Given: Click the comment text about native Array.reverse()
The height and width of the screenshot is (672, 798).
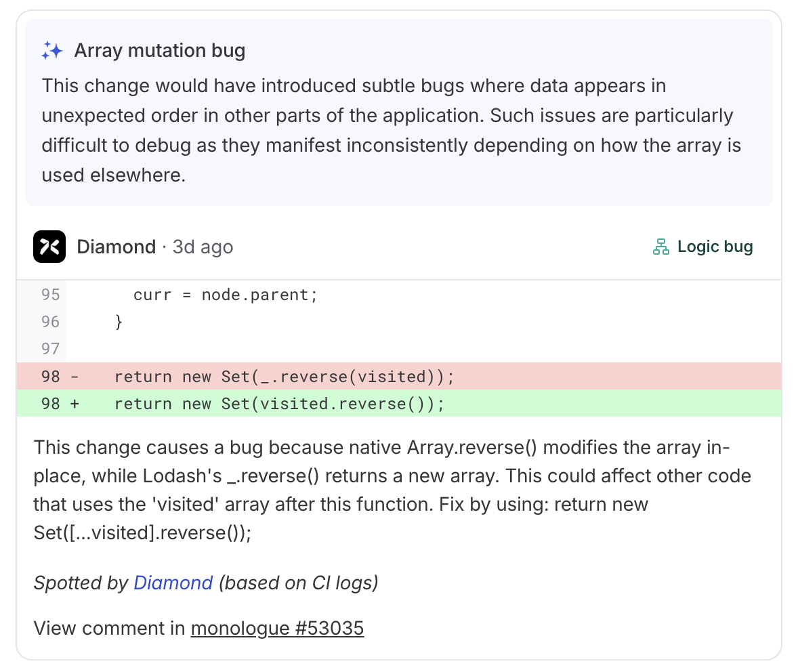Looking at the screenshot, I should coord(392,490).
